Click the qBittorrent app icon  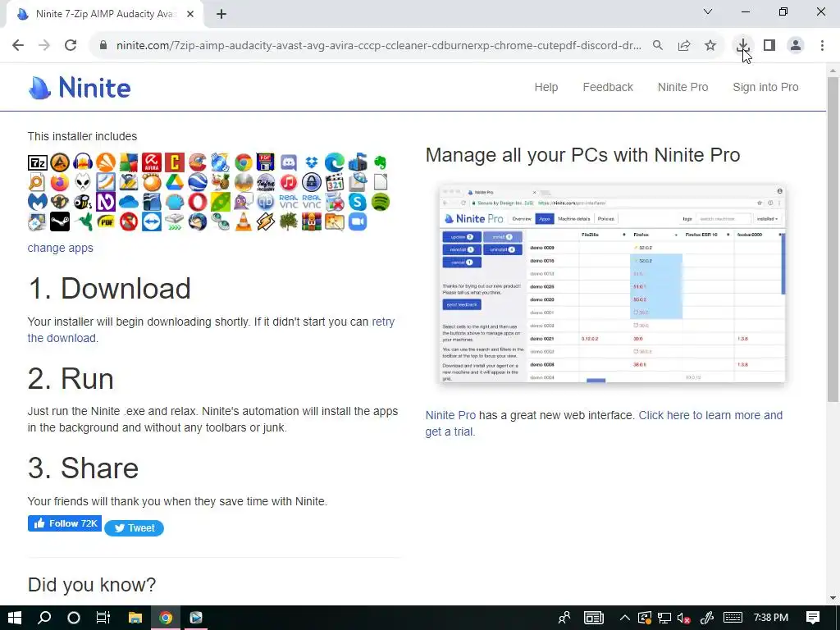tap(266, 202)
